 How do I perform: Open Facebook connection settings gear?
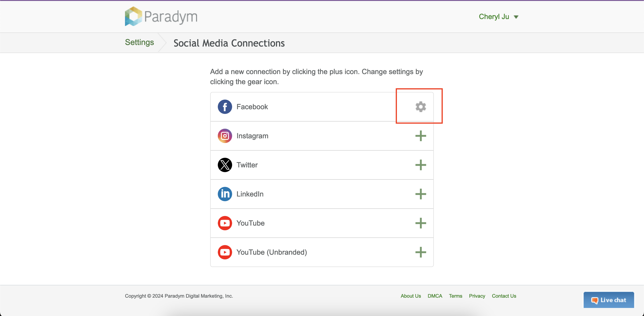[x=420, y=107]
